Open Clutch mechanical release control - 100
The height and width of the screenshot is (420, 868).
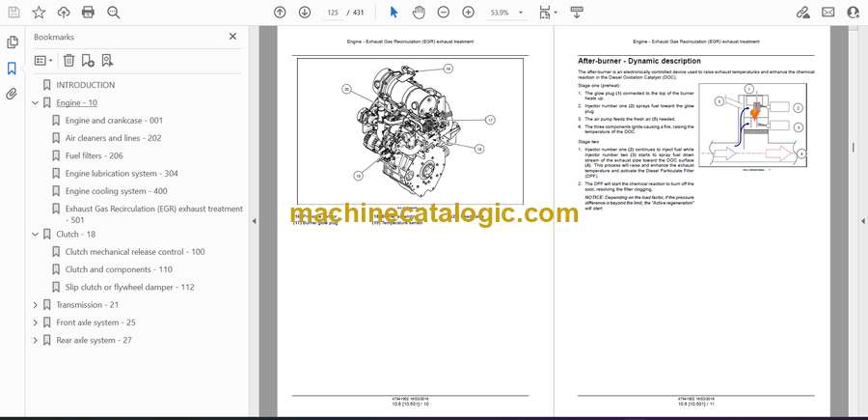point(135,252)
